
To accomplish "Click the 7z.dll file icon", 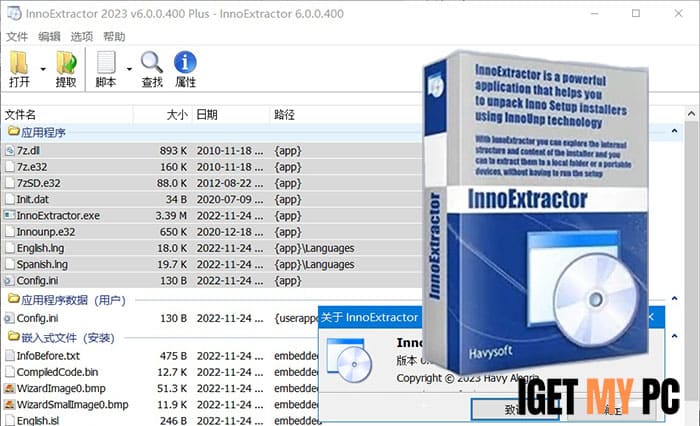I will 9,151.
